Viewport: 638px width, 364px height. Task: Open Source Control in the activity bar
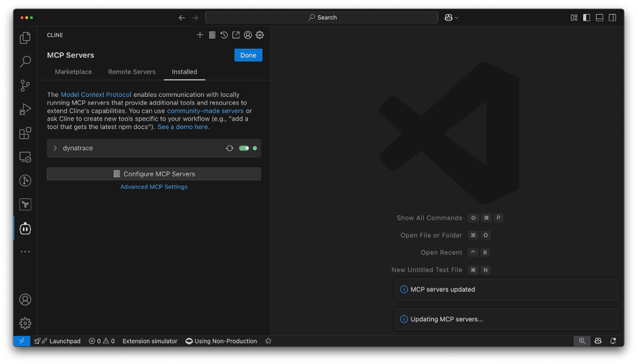[x=25, y=85]
